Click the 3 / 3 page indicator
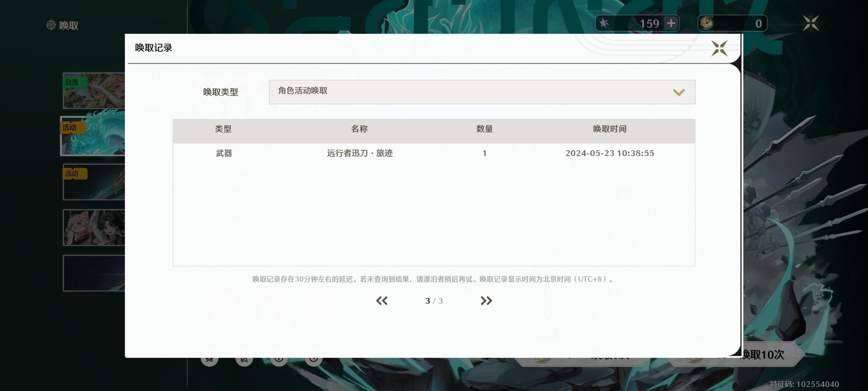868x391 pixels. coord(434,301)
